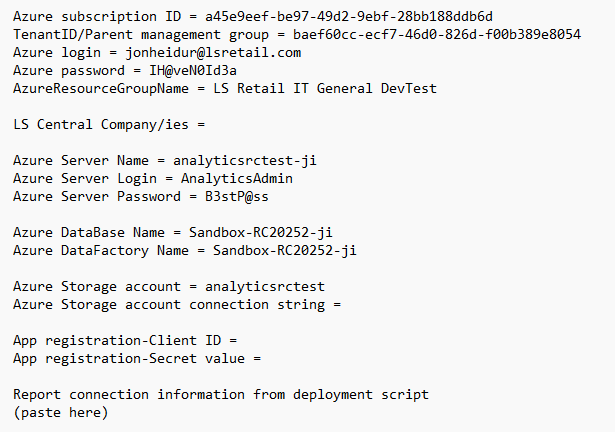Click at end of LS Central Company/ies line
Screen dimensions: 615x432
(208, 125)
